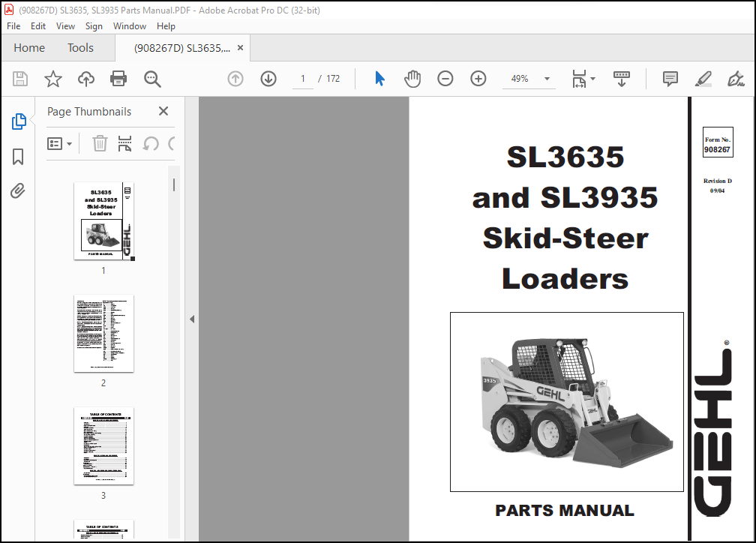Zoom in with plus button

tap(478, 79)
